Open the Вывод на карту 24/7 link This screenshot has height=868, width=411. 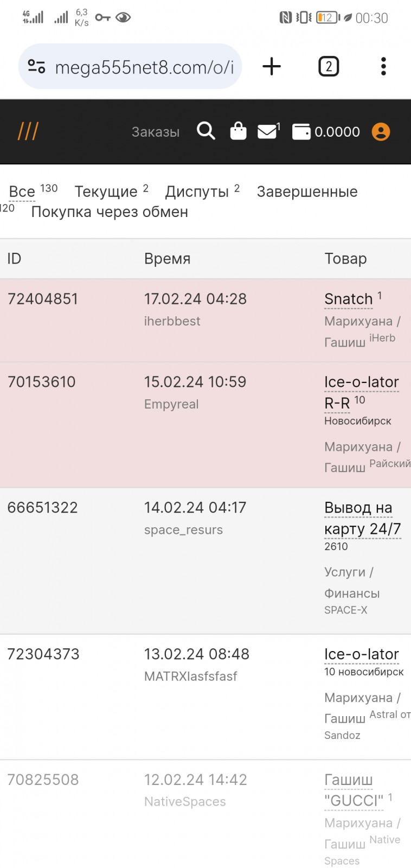click(x=362, y=518)
